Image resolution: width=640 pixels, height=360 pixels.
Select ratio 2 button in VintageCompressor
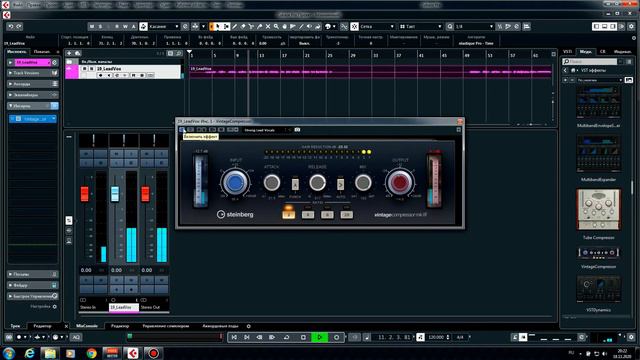(289, 214)
